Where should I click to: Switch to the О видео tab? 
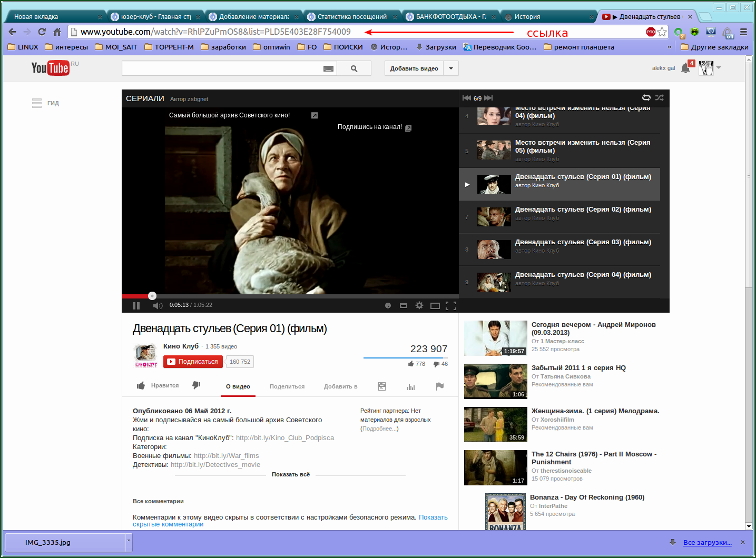pos(238,386)
